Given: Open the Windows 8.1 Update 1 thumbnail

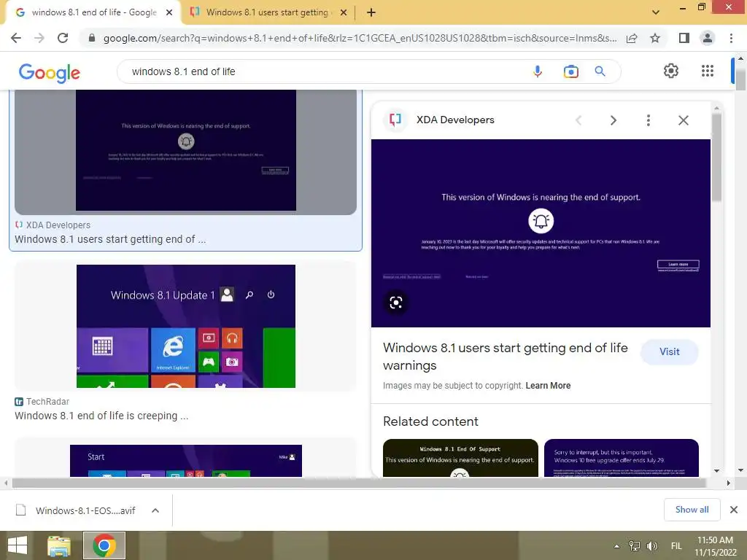Looking at the screenshot, I should 186,326.
